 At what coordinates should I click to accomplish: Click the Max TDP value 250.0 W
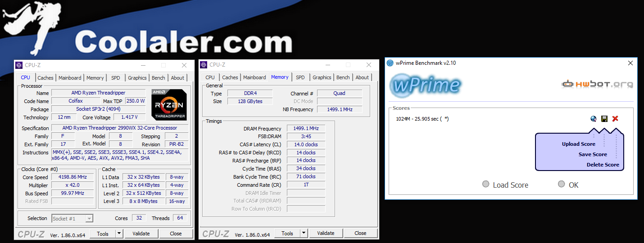(136, 101)
